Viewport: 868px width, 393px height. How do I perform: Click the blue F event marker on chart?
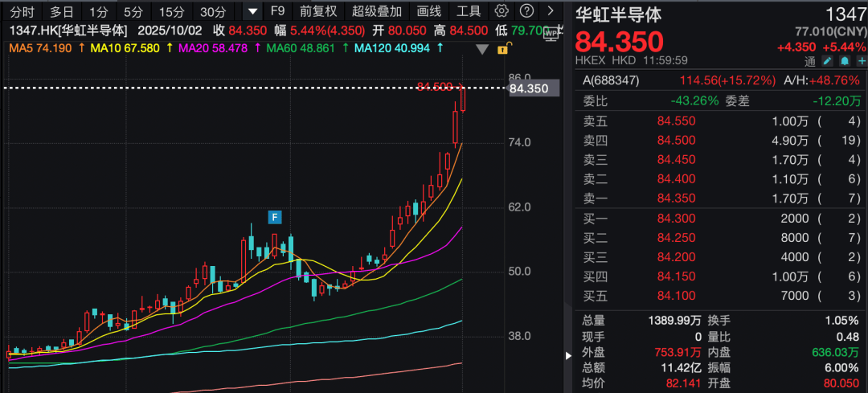click(x=275, y=217)
